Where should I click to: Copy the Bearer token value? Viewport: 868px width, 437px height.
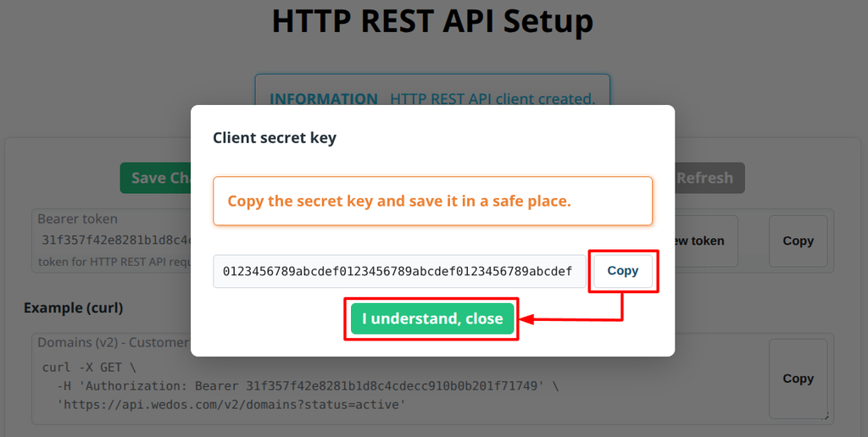[x=798, y=241]
